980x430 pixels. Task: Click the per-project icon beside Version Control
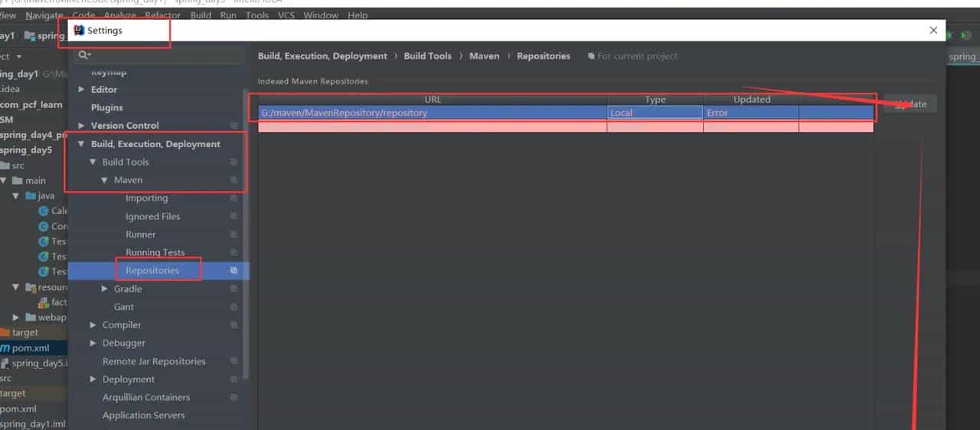point(234,126)
